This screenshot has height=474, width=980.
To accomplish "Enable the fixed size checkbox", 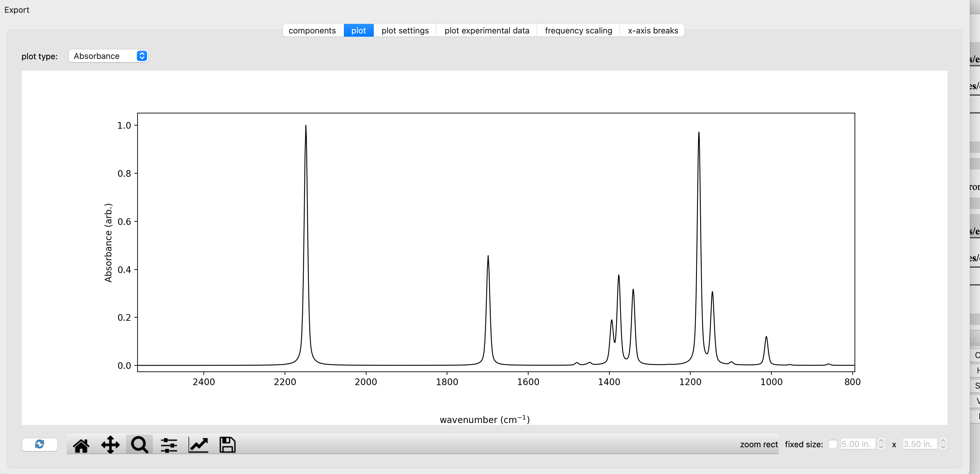I will point(833,444).
